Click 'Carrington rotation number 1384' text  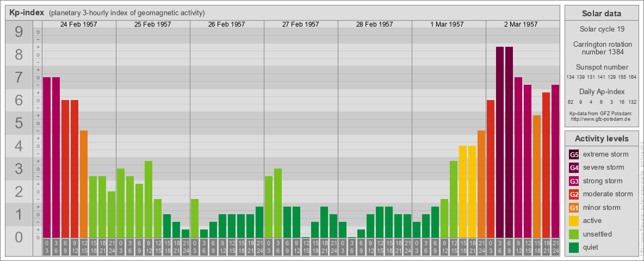[x=602, y=48]
